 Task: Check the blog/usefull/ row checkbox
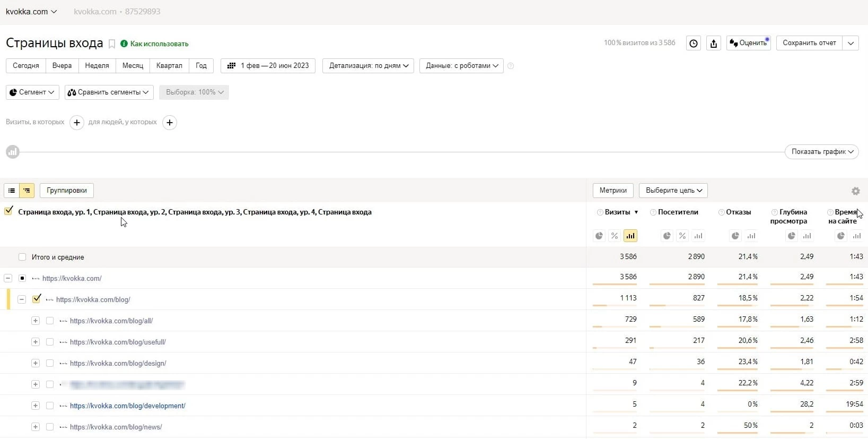tap(50, 342)
